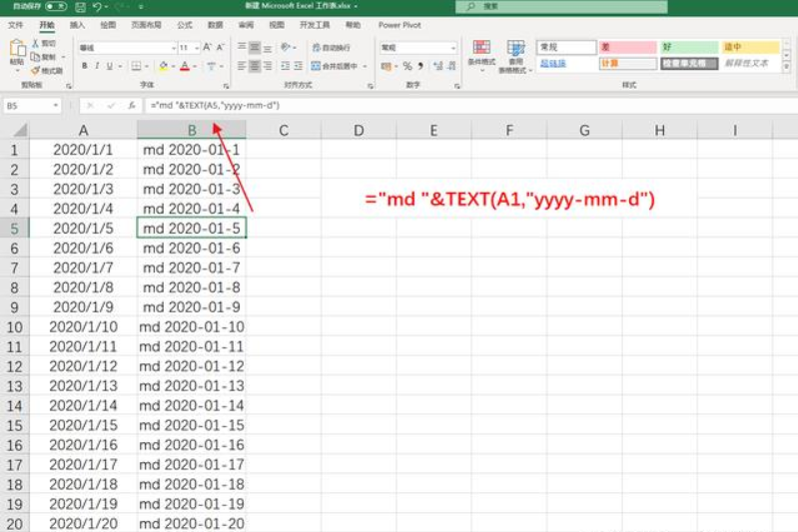Click the percent style icon
798x532 pixels.
(x=406, y=66)
